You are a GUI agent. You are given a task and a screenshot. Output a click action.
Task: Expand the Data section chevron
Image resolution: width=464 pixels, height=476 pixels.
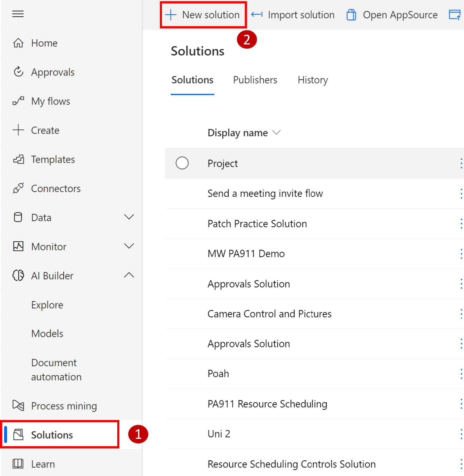pos(129,217)
